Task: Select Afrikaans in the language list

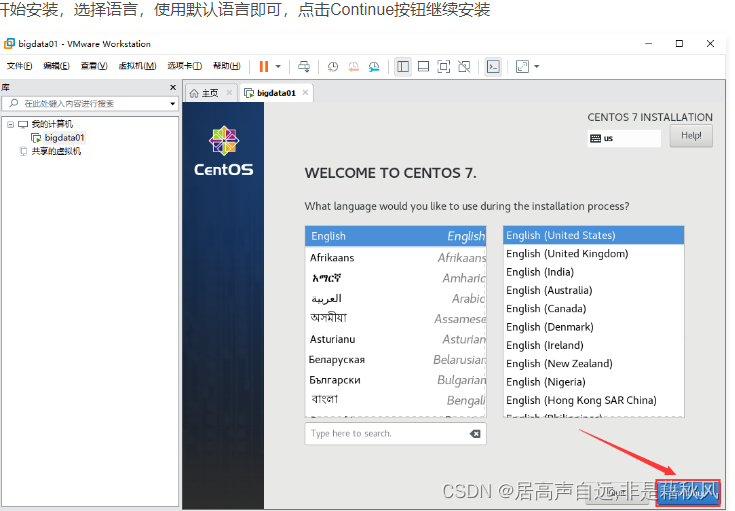Action: pyautogui.click(x=396, y=258)
